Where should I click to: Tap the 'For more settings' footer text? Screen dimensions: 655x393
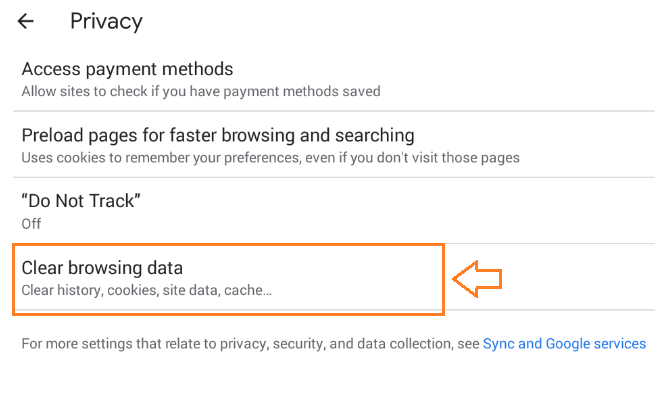250,343
